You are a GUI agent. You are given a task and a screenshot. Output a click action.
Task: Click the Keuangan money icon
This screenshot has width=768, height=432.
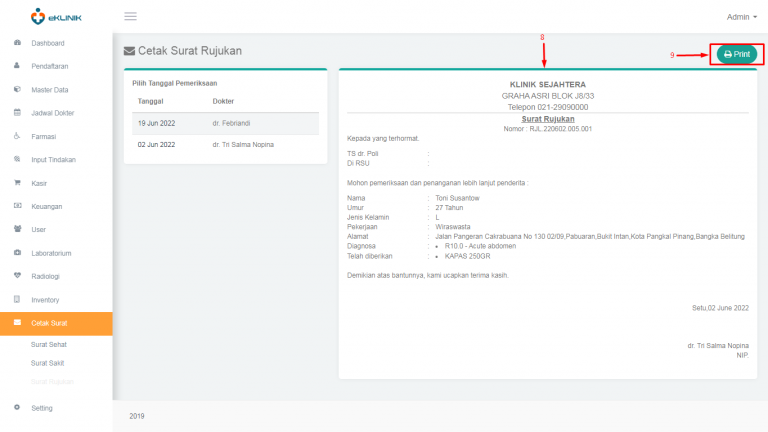tap(17, 206)
